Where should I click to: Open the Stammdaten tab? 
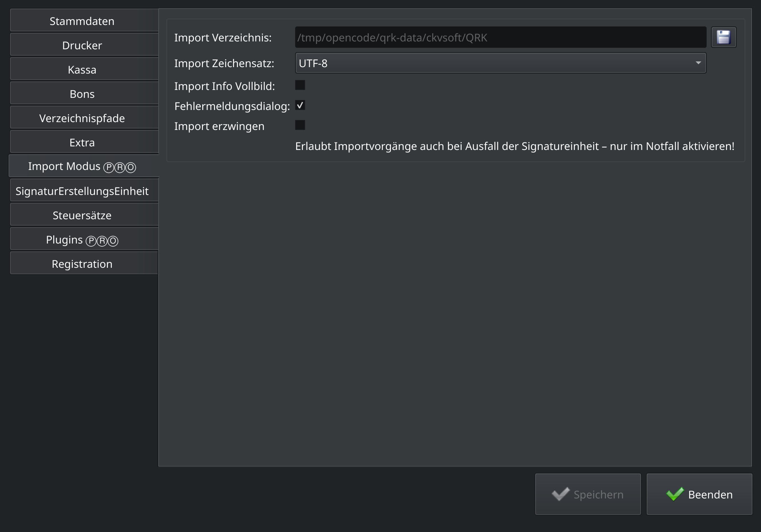click(84, 21)
